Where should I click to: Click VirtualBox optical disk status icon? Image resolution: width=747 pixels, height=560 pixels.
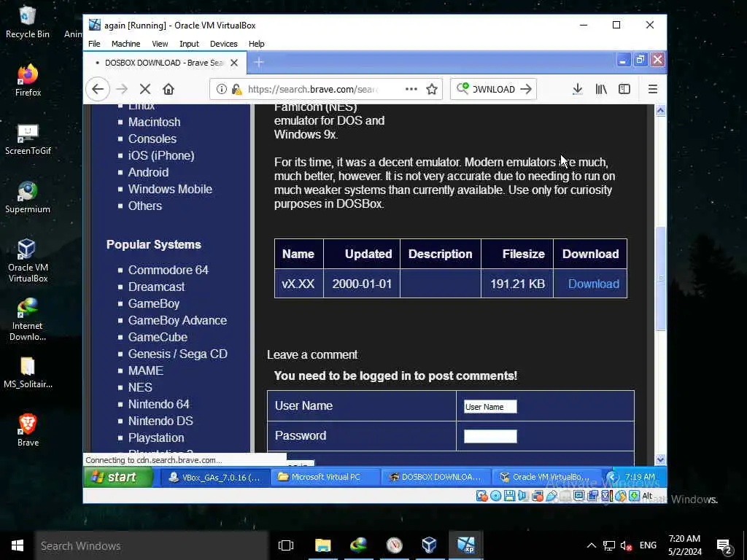coord(495,496)
